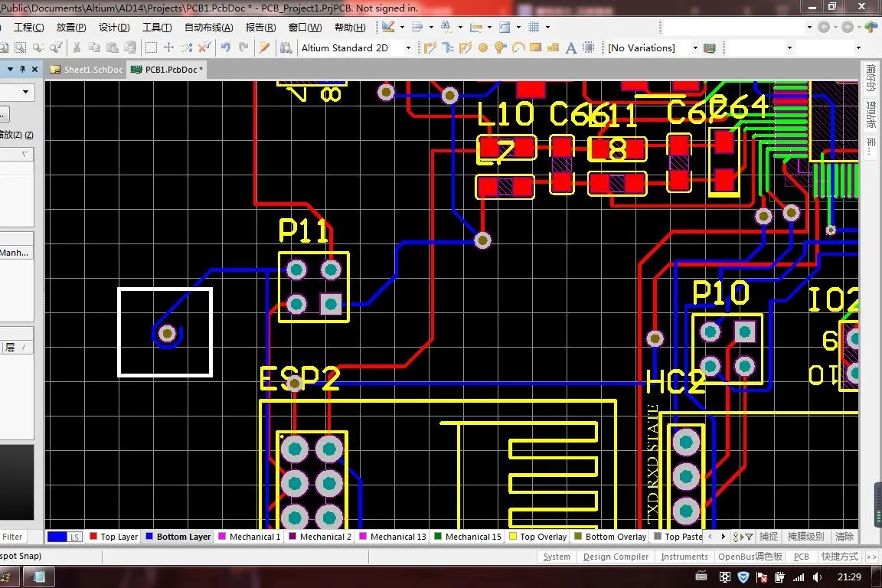Select the Top Overlay layer tab
882x588 pixels.
537,537
